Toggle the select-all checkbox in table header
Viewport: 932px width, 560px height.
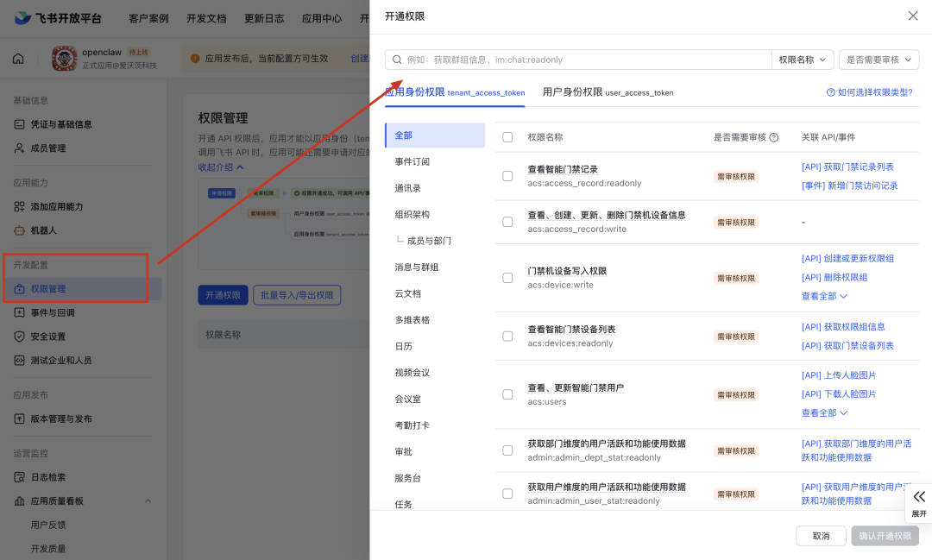pyautogui.click(x=507, y=137)
